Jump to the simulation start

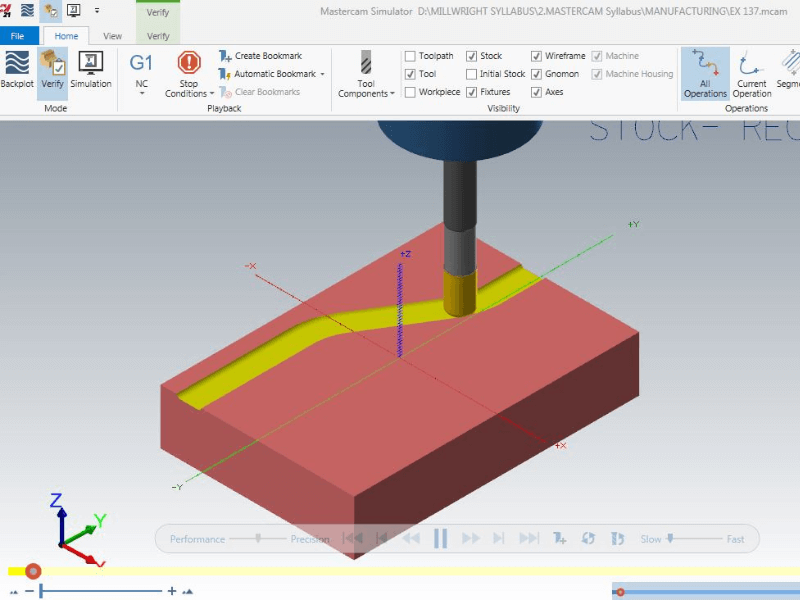[x=352, y=539]
